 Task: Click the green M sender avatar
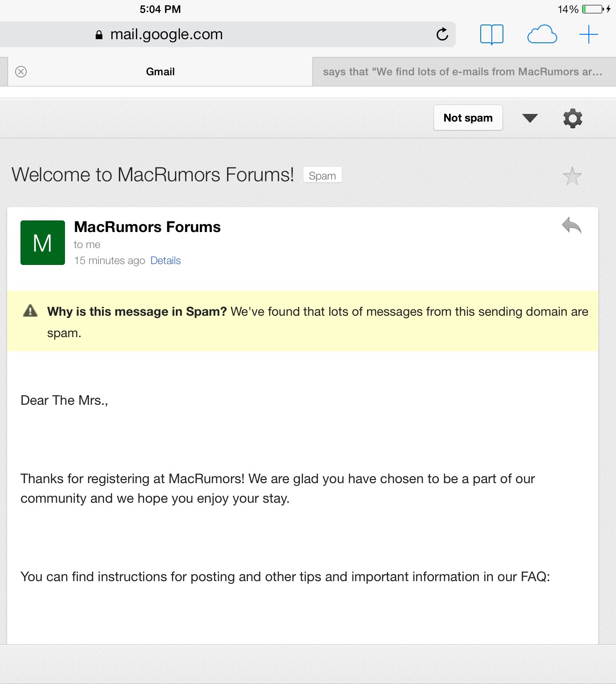pyautogui.click(x=43, y=243)
